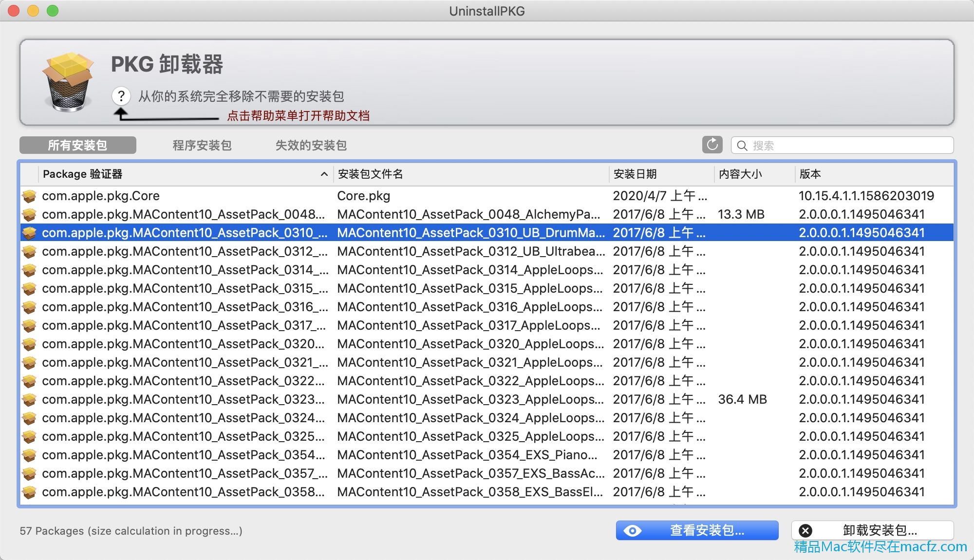Select com.apple.pkg.MAContent10_AssetPack_0317 identifier

(184, 325)
